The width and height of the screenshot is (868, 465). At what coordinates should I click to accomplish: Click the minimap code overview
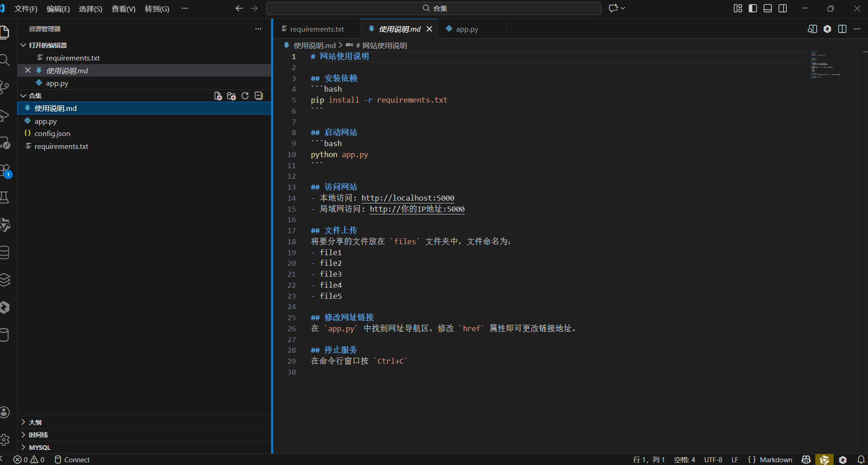point(825,64)
